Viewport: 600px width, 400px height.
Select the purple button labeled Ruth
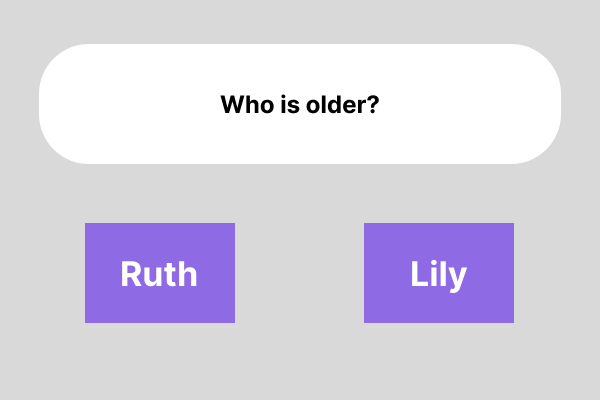pos(160,273)
